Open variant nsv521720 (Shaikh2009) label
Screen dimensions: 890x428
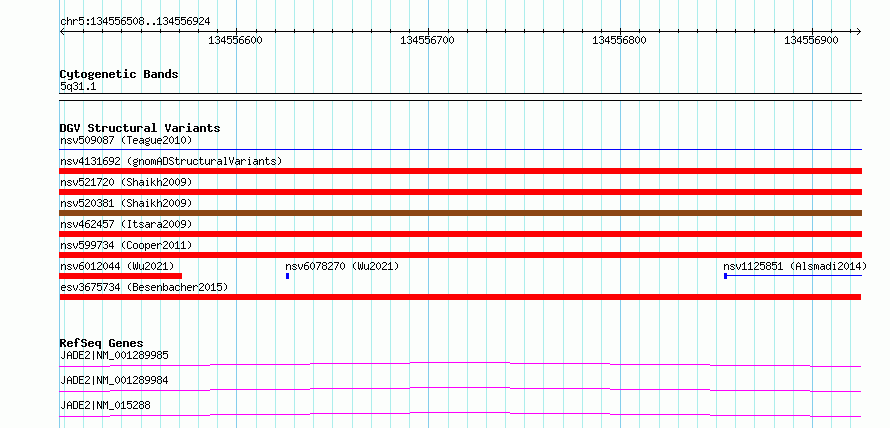(126, 182)
